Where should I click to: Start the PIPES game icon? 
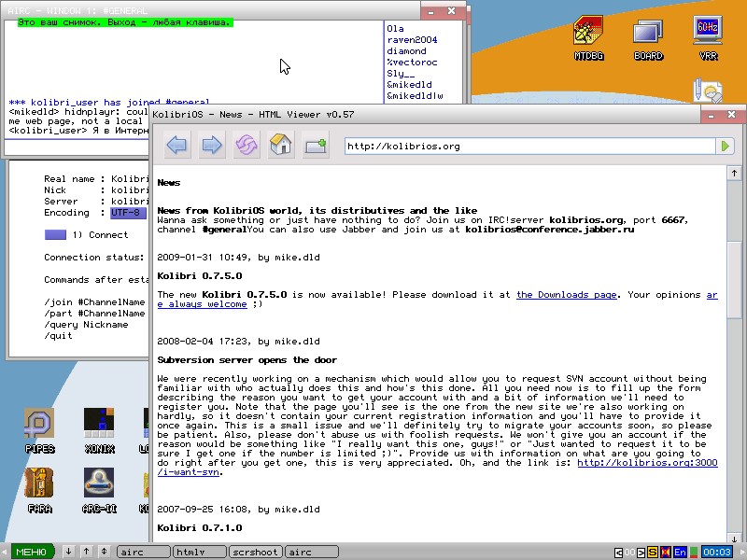[x=39, y=430]
